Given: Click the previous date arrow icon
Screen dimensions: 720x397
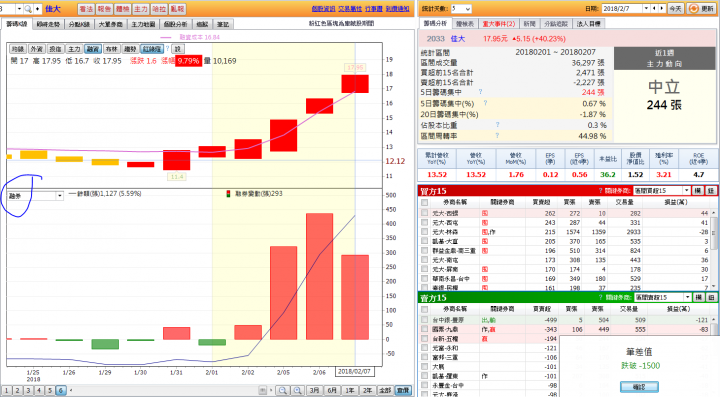Looking at the screenshot, I should [x=655, y=9].
